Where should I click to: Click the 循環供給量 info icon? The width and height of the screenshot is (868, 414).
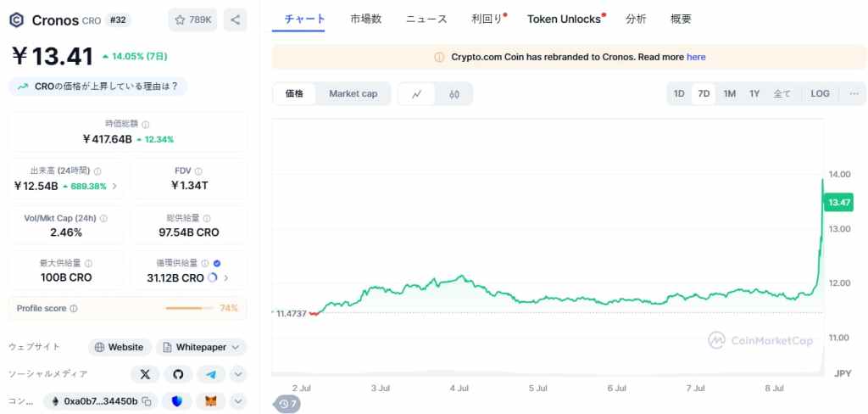pyautogui.click(x=205, y=263)
